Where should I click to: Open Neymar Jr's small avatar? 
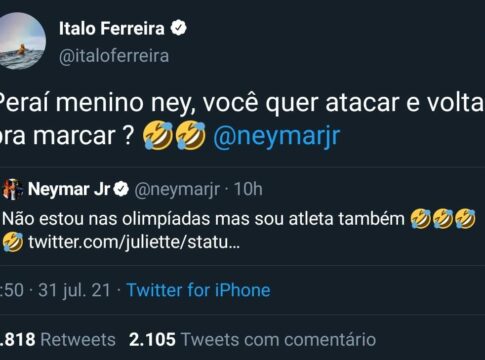(13, 189)
